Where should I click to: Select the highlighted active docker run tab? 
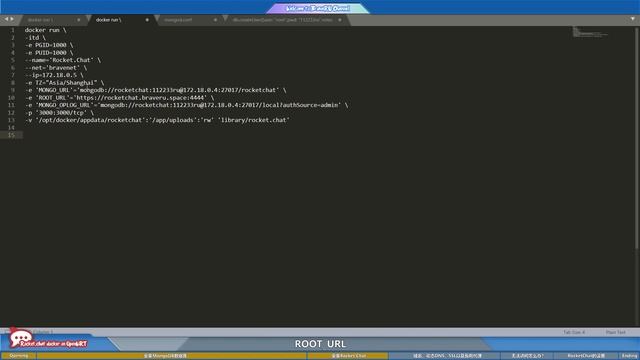(x=109, y=20)
